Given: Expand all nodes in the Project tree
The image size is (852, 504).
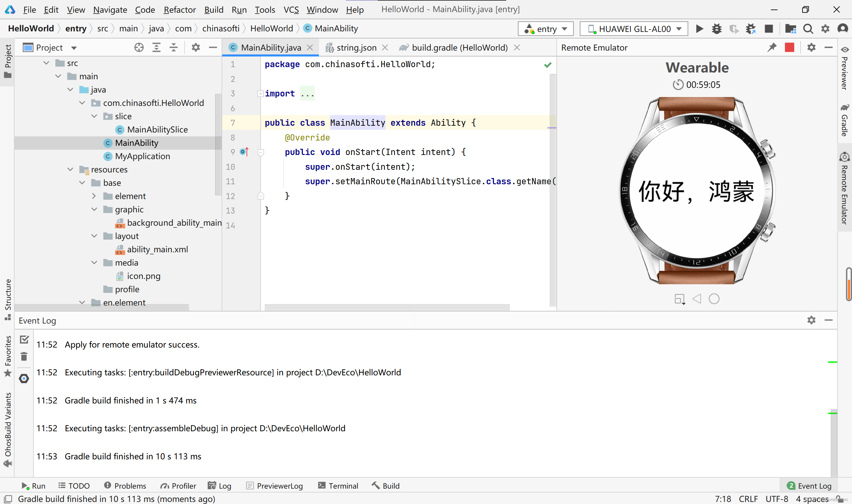Looking at the screenshot, I should [x=156, y=48].
